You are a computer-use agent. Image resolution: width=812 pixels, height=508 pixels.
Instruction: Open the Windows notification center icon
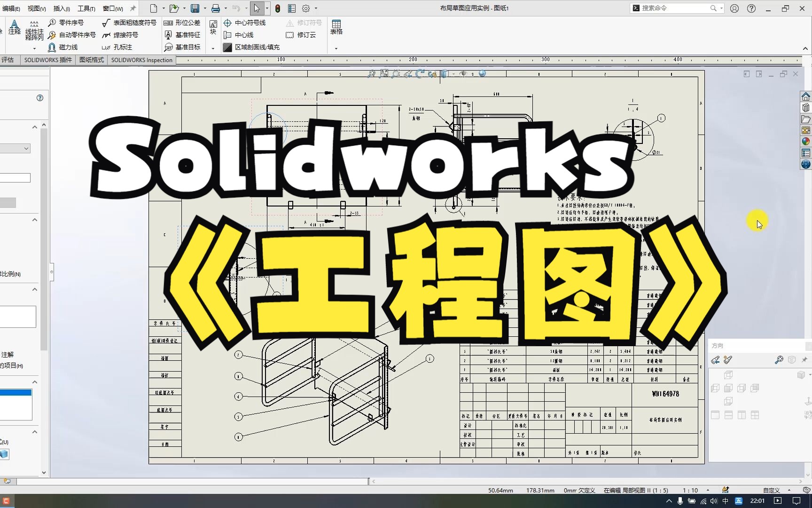(x=796, y=501)
